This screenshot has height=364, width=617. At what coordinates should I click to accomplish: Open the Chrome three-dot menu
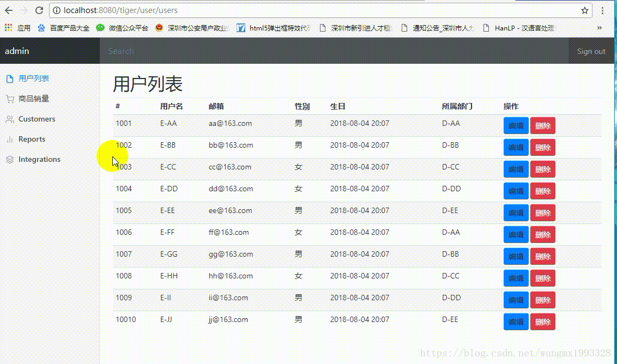[x=602, y=10]
